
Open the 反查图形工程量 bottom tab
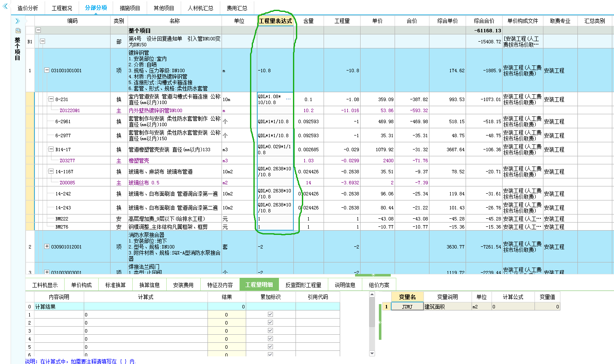(x=303, y=285)
